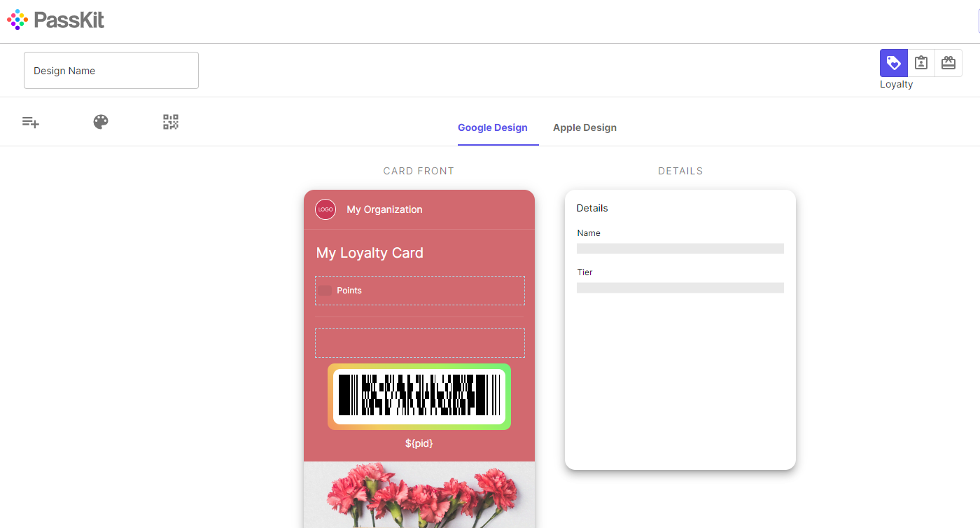Open the QR barcode settings icon
The width and height of the screenshot is (980, 528).
point(171,122)
